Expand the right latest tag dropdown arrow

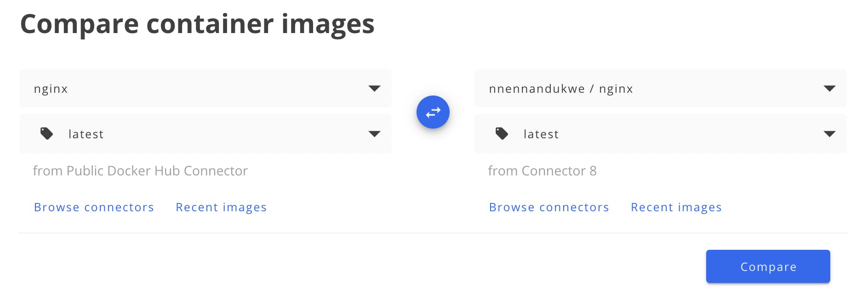[x=829, y=134]
